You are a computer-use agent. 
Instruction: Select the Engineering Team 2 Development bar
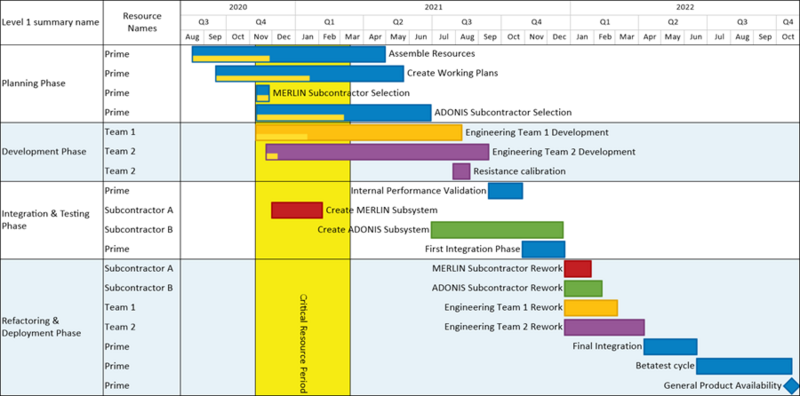point(377,152)
